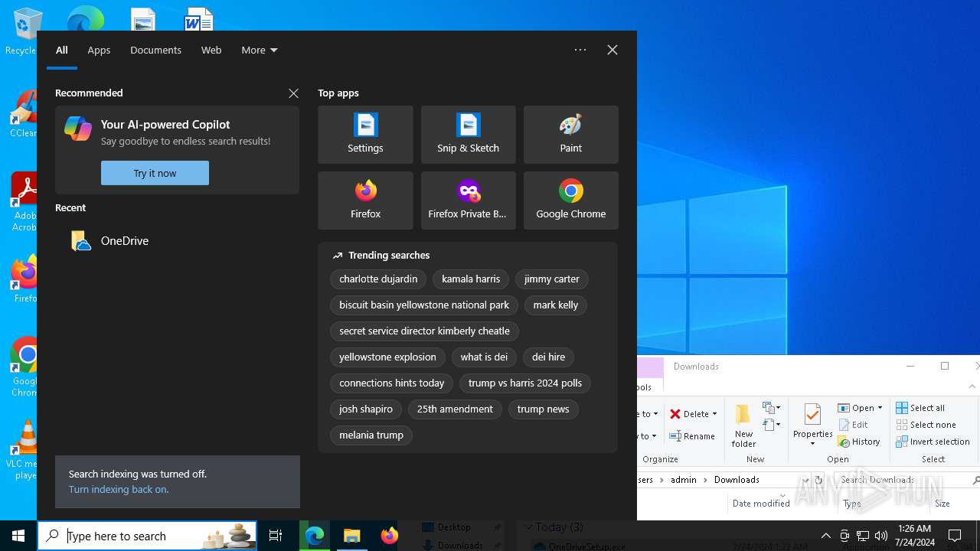The width and height of the screenshot is (980, 551).
Task: Expand the ribbon Open dropdown
Action: click(x=880, y=408)
